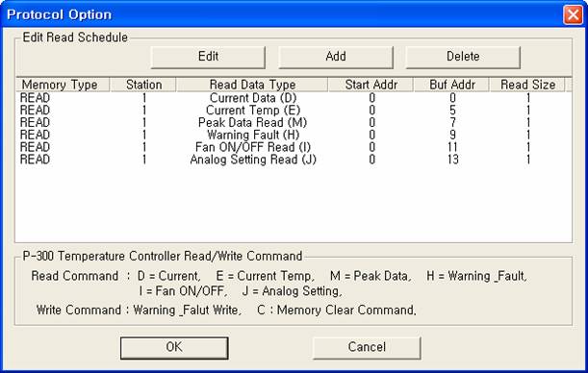
Task: Click buffer address 13 cell
Action: (452, 160)
